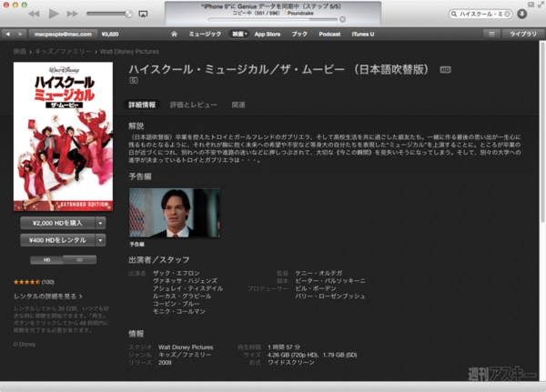Click the movie poster artwork

tap(63, 136)
